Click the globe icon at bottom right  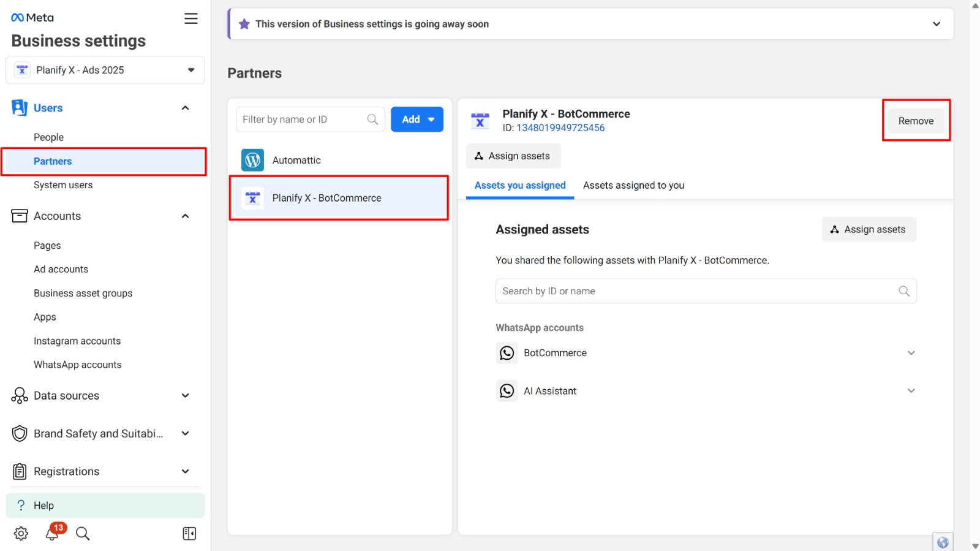pyautogui.click(x=943, y=542)
